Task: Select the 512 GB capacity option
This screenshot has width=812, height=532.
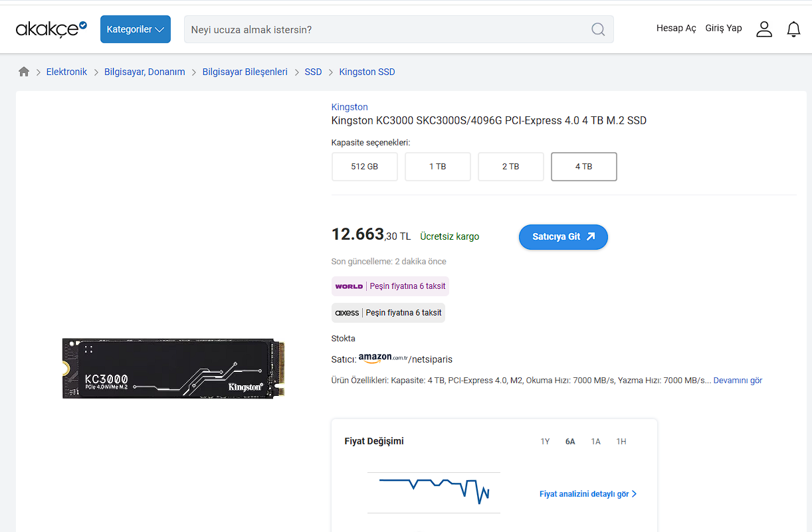Action: pos(364,167)
